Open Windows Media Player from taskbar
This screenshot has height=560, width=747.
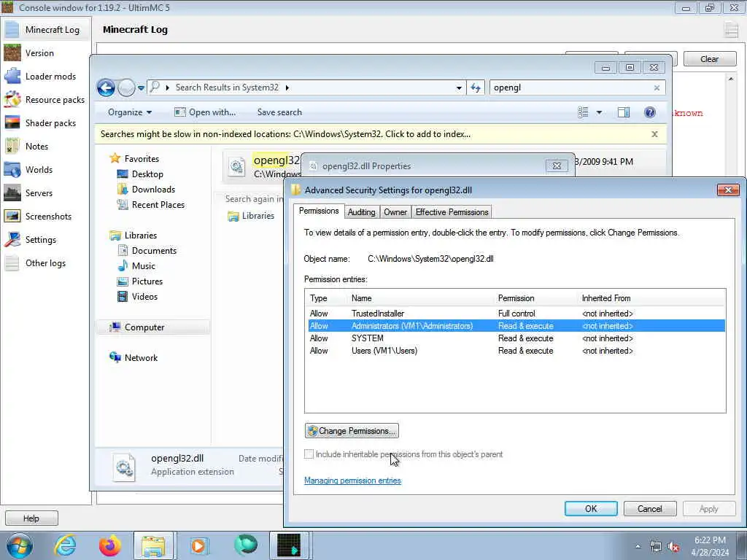[x=199, y=545]
